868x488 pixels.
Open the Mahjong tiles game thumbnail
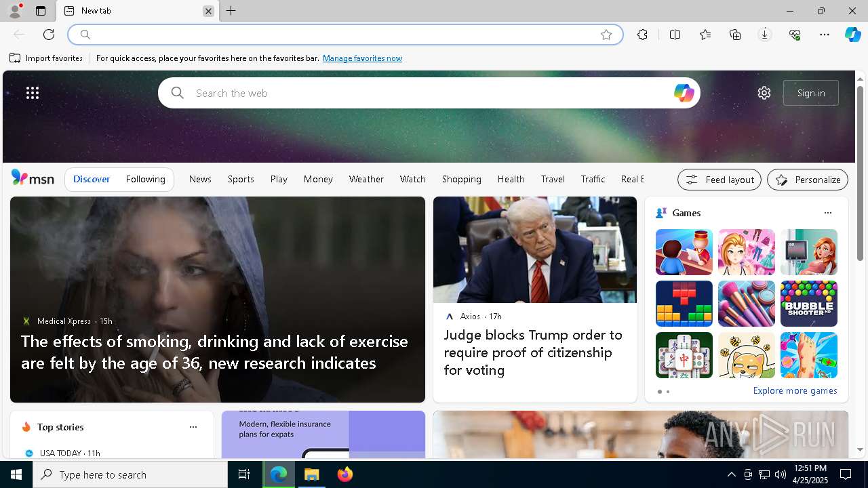click(x=684, y=355)
